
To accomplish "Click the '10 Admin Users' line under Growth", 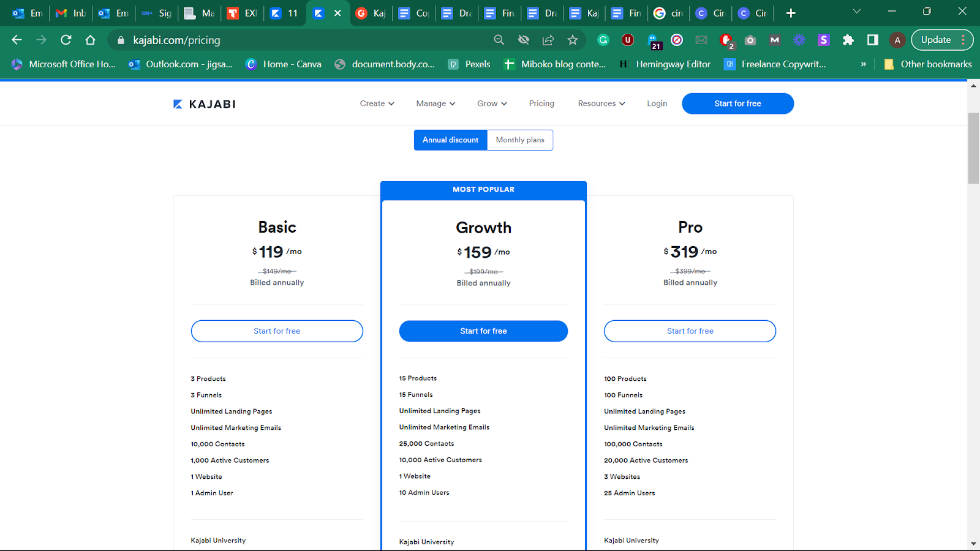I will click(424, 492).
